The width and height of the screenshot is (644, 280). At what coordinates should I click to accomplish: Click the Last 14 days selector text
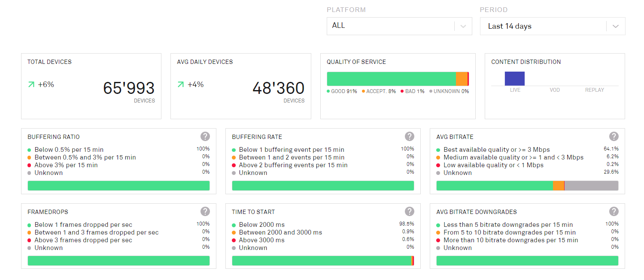[510, 26]
